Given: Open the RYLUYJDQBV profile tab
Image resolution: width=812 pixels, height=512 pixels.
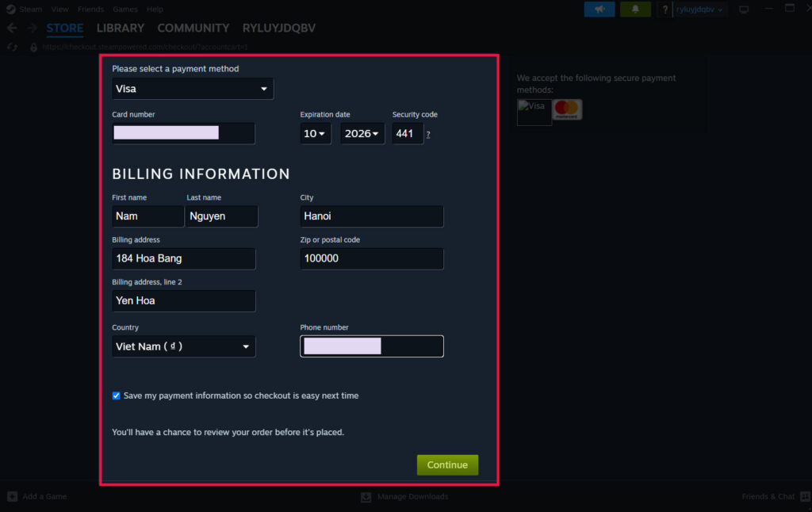Looking at the screenshot, I should (279, 28).
